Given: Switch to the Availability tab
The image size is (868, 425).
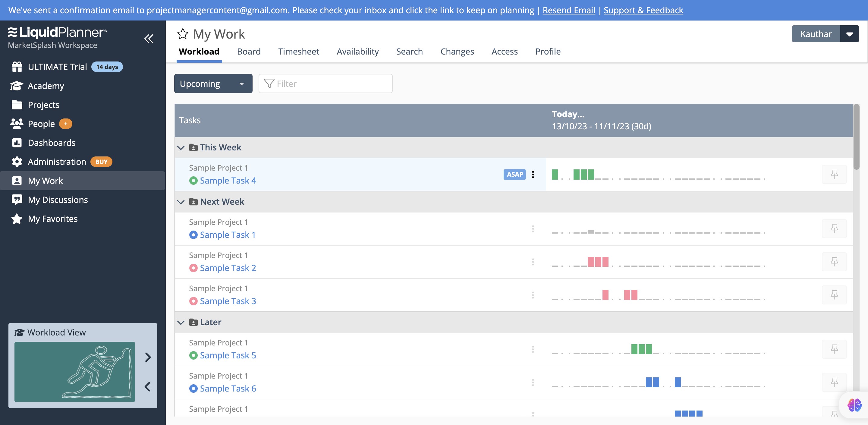Looking at the screenshot, I should tap(357, 52).
